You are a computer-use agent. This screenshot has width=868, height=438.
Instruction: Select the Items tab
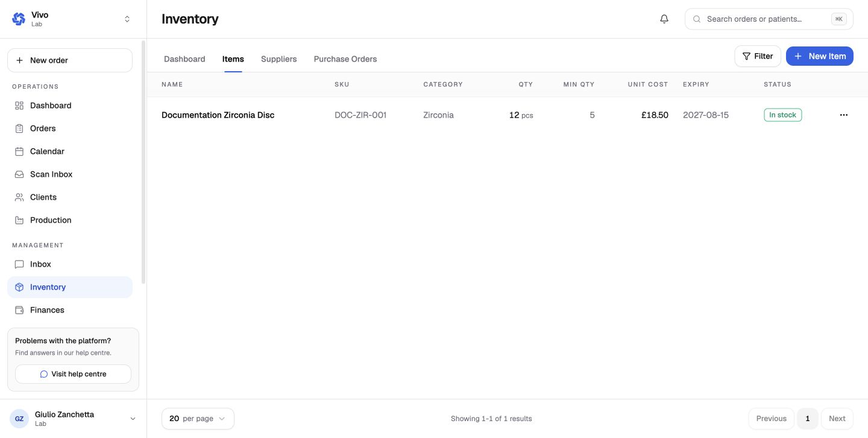233,59
